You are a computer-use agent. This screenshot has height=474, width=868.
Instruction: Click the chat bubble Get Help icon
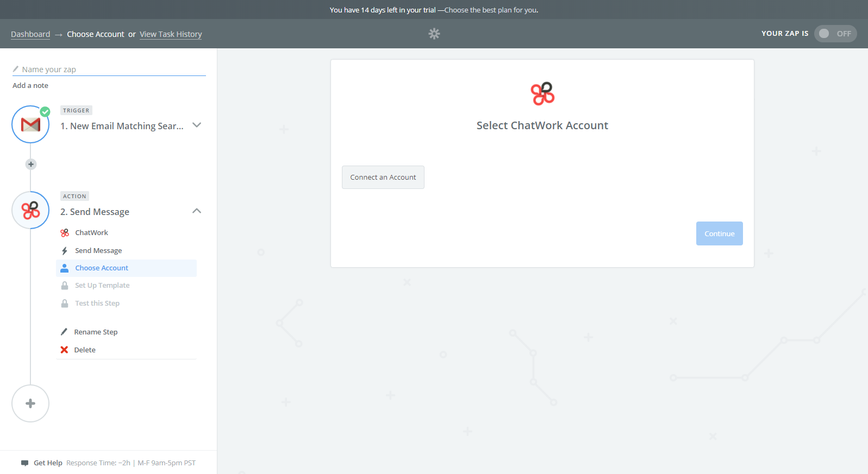coord(24,463)
